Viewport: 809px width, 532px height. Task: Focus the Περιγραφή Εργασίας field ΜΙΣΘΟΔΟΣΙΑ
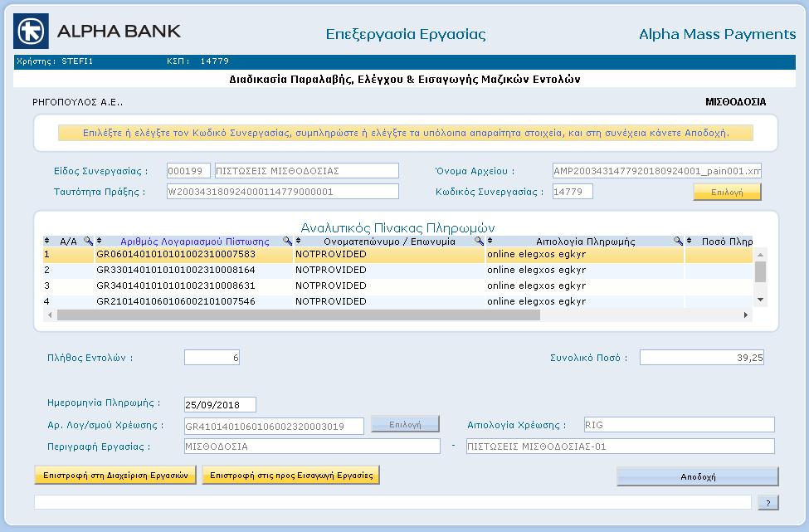point(312,447)
